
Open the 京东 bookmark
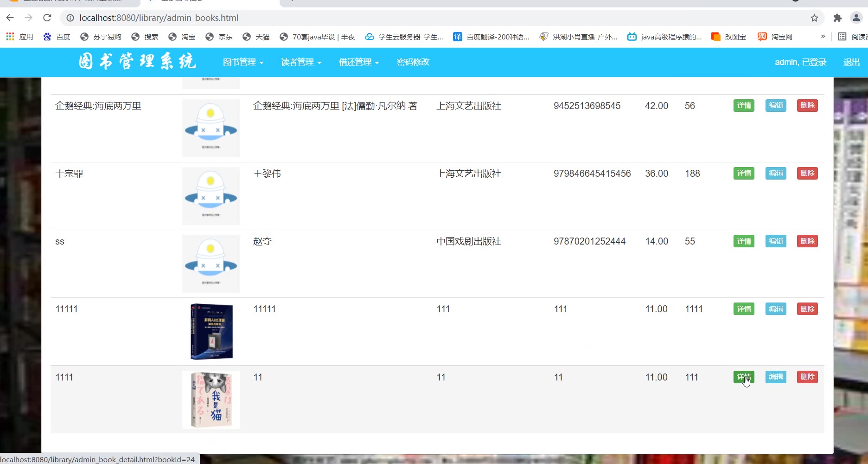pyautogui.click(x=219, y=37)
